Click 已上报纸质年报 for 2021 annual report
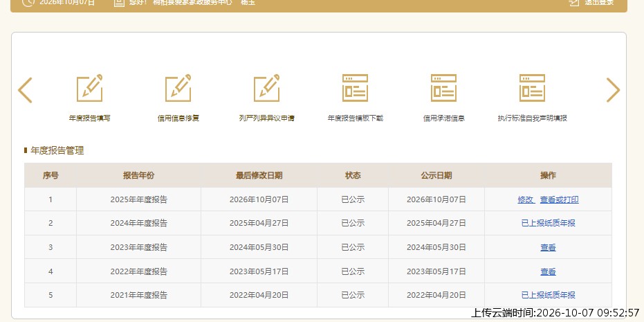The width and height of the screenshot is (644, 322). (549, 295)
